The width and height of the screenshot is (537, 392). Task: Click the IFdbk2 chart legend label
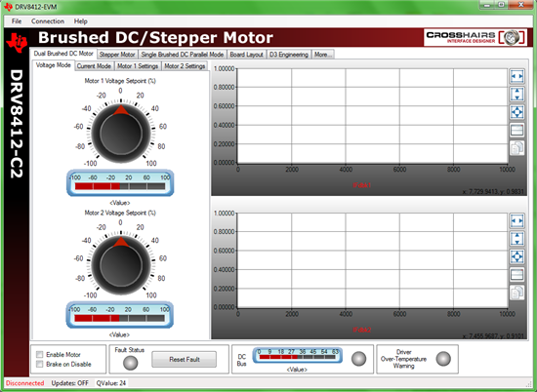click(x=362, y=331)
